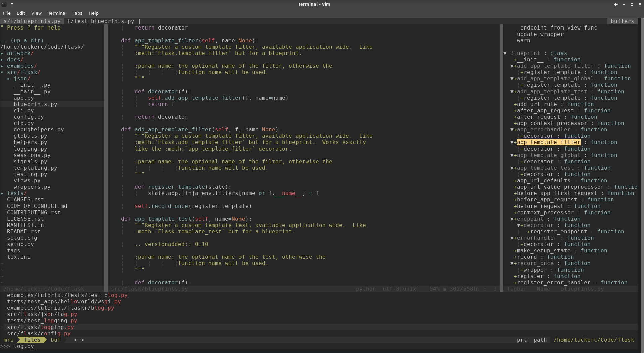The image size is (644, 353).
Task: Jump to make_setup_state tag
Action: coord(543,251)
